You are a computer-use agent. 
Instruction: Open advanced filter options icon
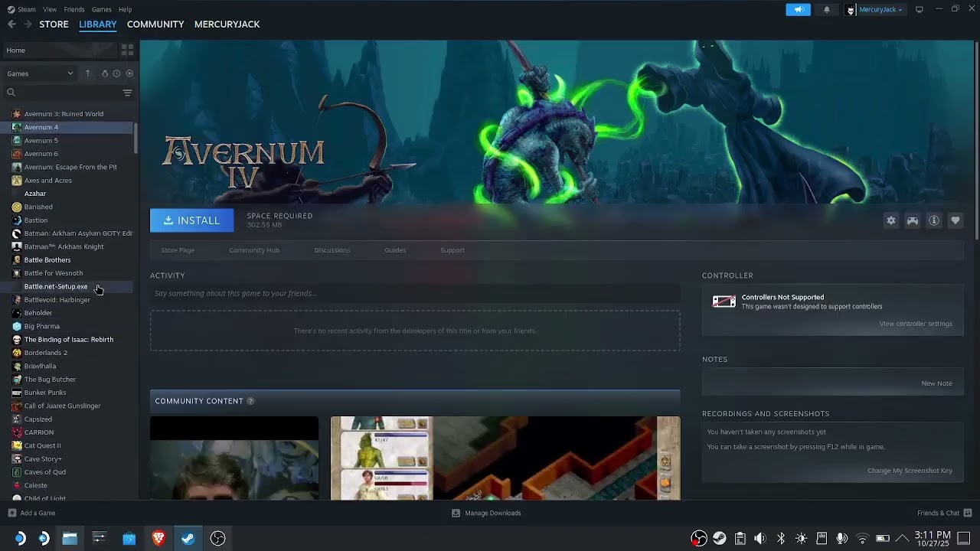click(x=127, y=93)
